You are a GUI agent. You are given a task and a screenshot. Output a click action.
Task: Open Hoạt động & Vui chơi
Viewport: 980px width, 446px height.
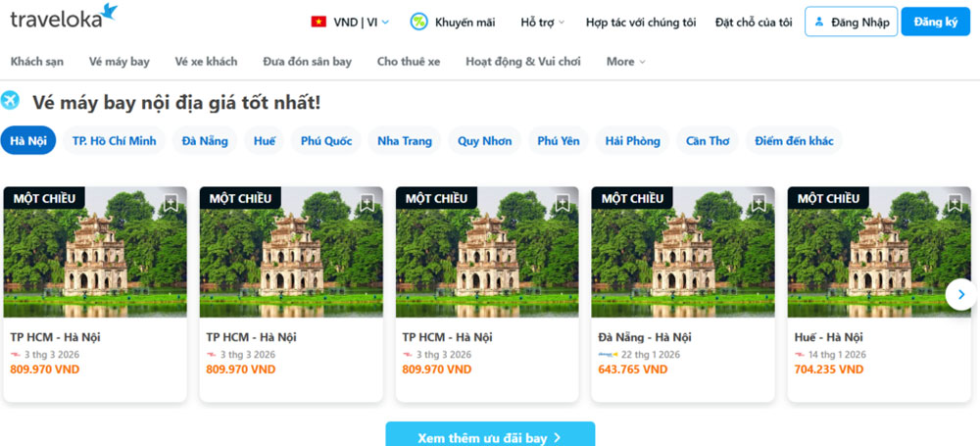click(523, 62)
